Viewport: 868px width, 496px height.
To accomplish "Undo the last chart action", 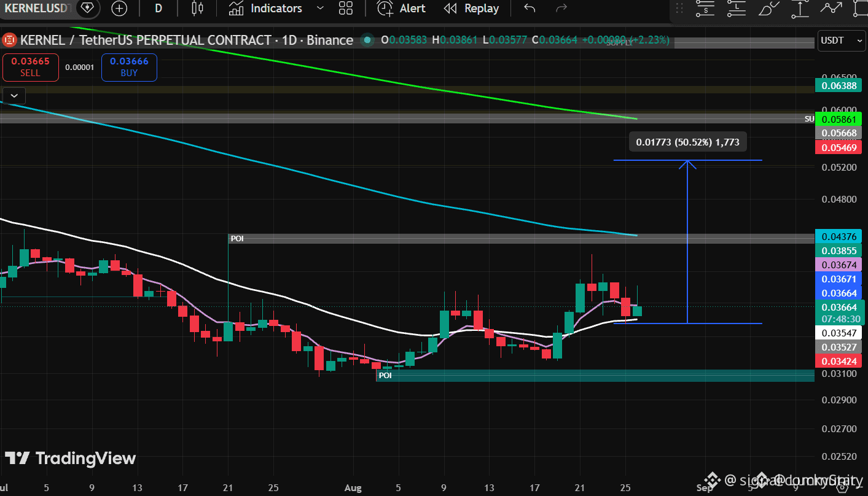I will click(530, 9).
